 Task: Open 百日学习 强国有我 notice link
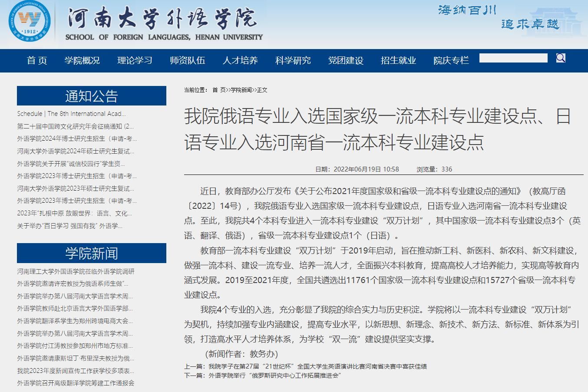click(x=69, y=226)
